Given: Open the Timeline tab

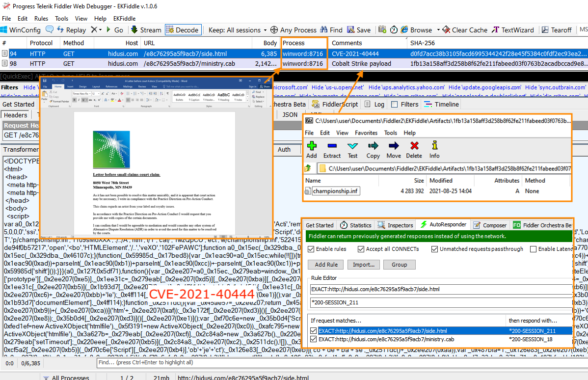Looking at the screenshot, I should [441, 104].
